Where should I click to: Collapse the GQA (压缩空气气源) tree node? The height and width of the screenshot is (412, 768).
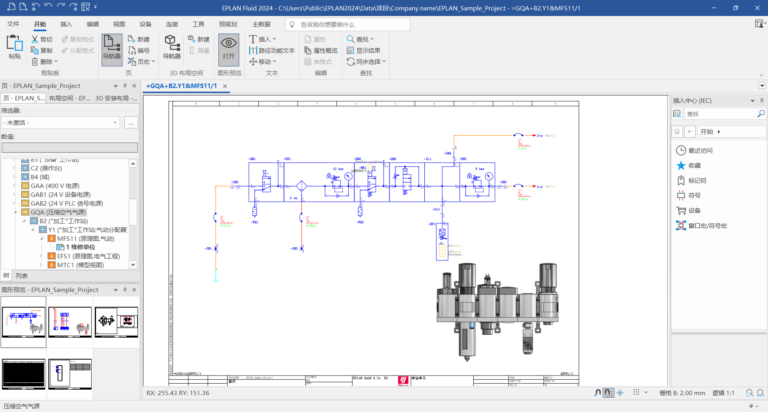point(15,212)
